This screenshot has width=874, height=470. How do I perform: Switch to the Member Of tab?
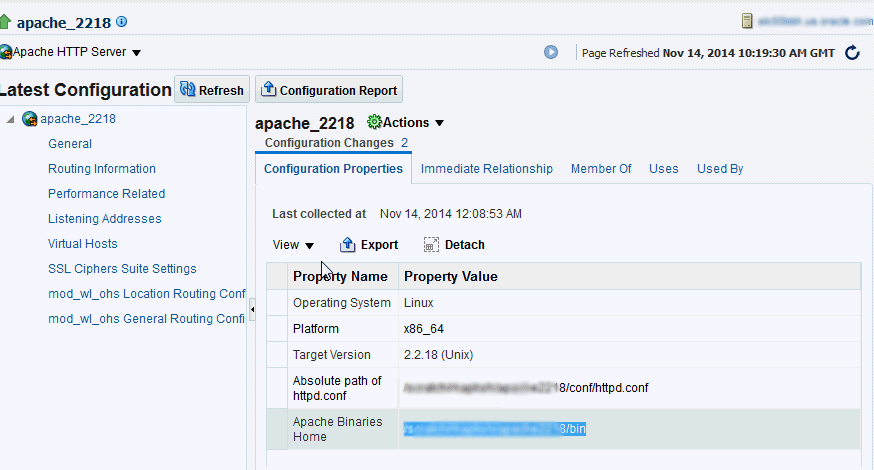pos(601,169)
